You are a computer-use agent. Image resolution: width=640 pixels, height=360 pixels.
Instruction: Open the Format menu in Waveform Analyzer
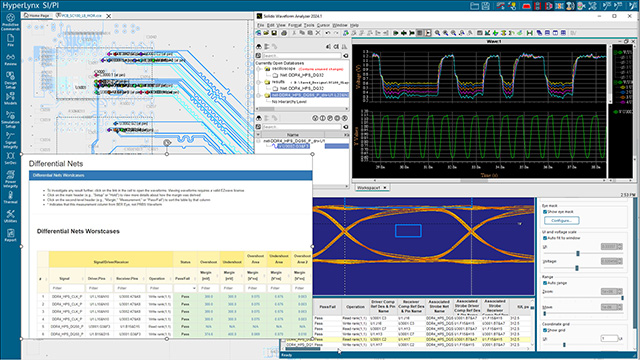coord(294,25)
